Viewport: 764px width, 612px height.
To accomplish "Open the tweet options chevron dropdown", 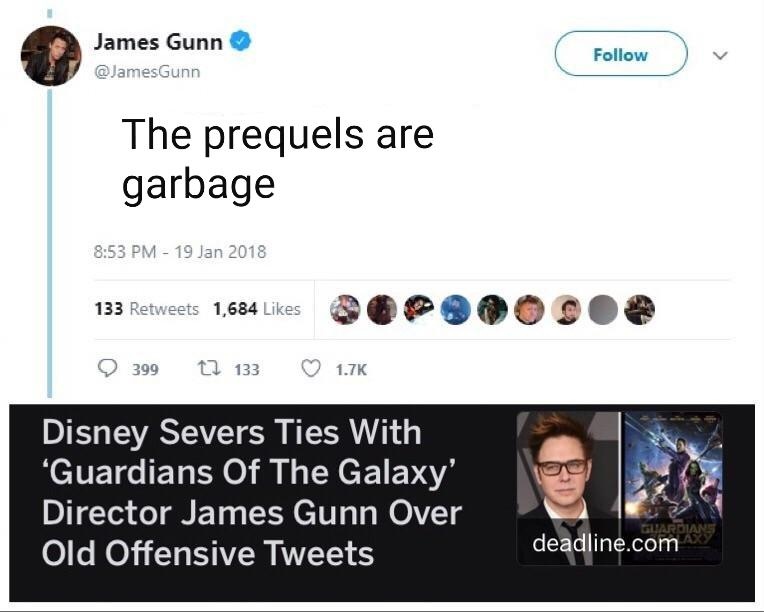I will click(x=720, y=55).
